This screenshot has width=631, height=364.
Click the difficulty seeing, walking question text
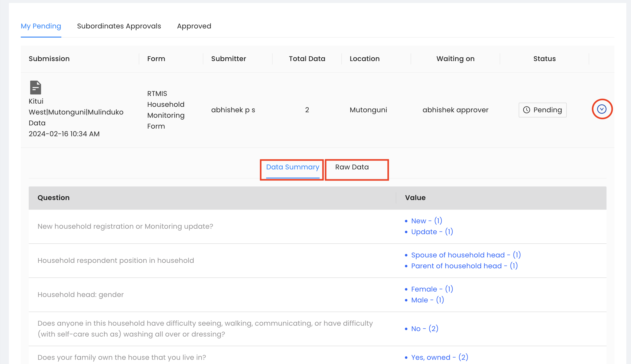click(205, 329)
